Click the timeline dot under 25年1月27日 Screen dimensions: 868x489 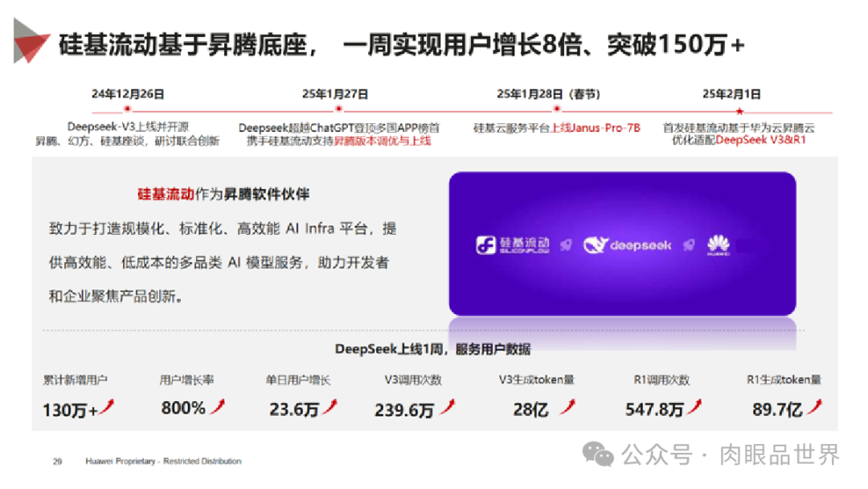pyautogui.click(x=338, y=109)
